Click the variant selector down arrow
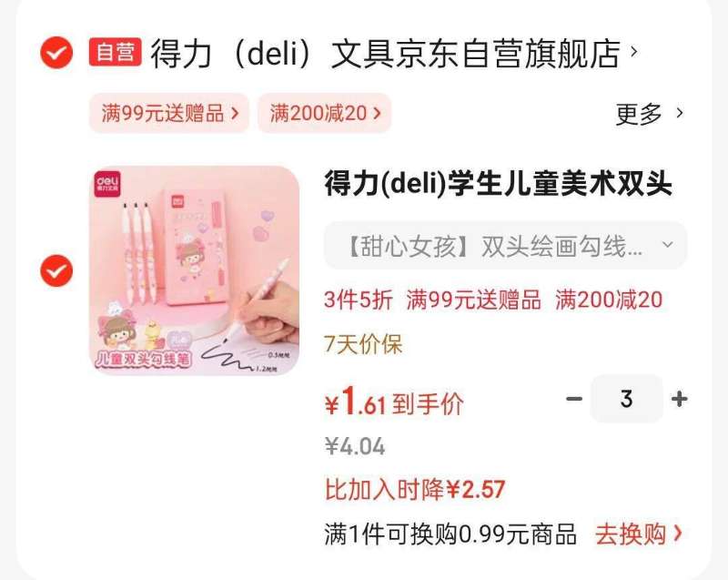The width and height of the screenshot is (728, 580). pyautogui.click(x=667, y=245)
